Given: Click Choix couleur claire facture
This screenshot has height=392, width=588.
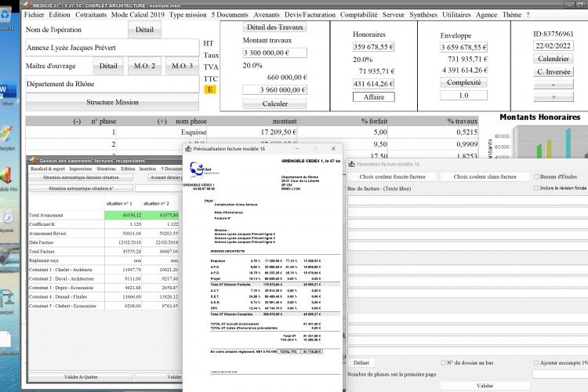Looking at the screenshot, I should coord(485,176).
